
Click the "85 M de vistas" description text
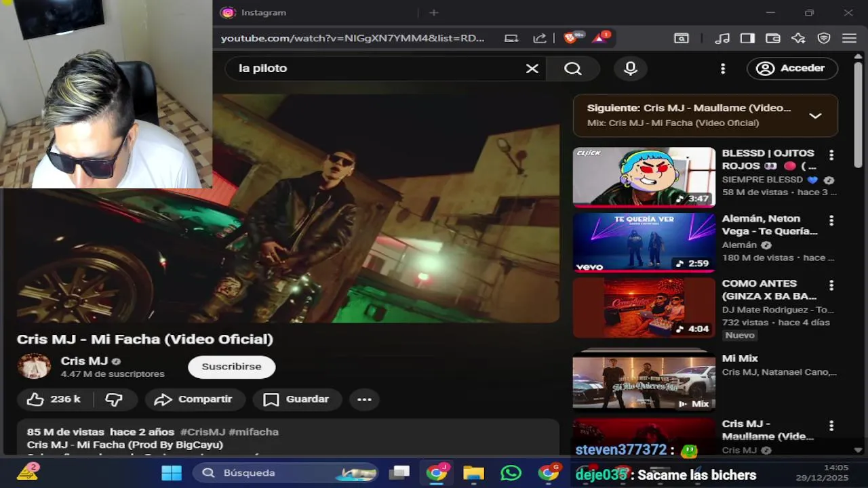click(x=66, y=432)
